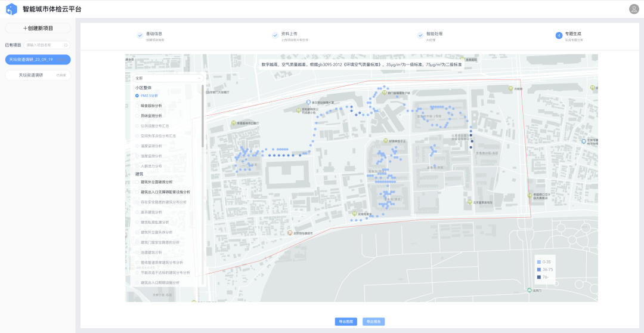
Task: Focus the project name search field
Action: click(x=47, y=45)
